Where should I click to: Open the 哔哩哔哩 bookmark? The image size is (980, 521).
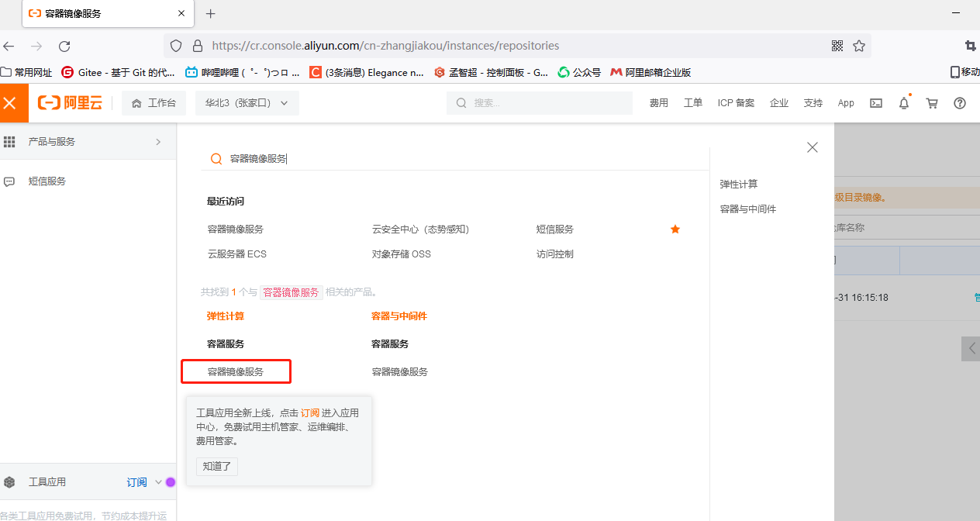pos(242,72)
